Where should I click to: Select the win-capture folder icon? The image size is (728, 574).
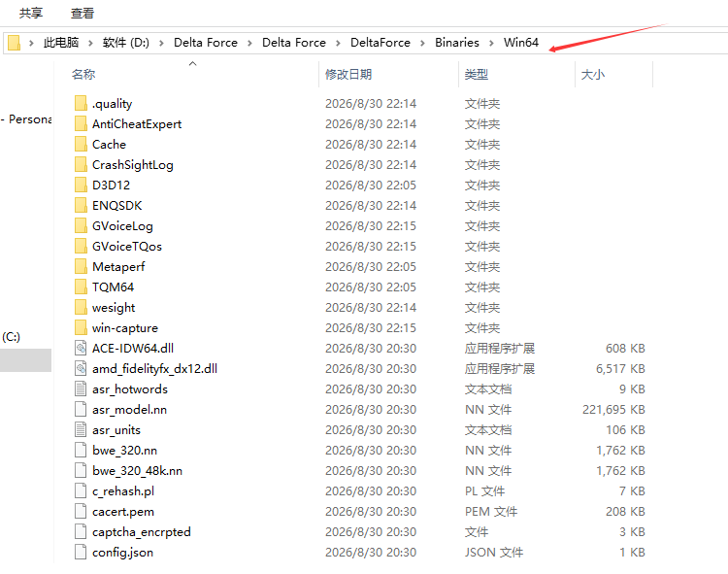pyautogui.click(x=81, y=328)
